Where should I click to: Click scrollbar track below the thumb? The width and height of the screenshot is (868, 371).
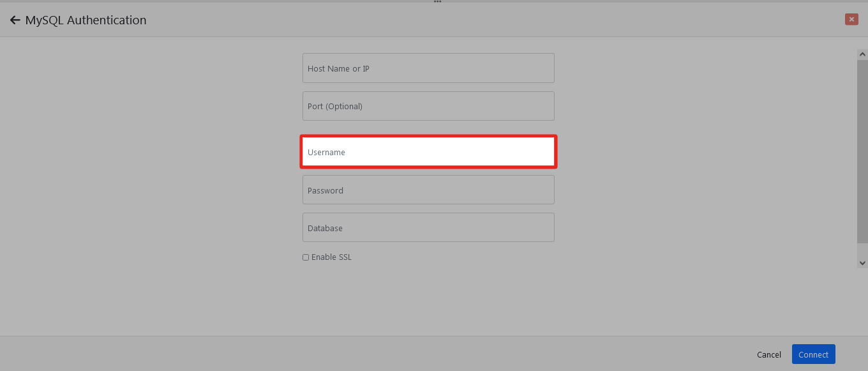click(x=862, y=250)
